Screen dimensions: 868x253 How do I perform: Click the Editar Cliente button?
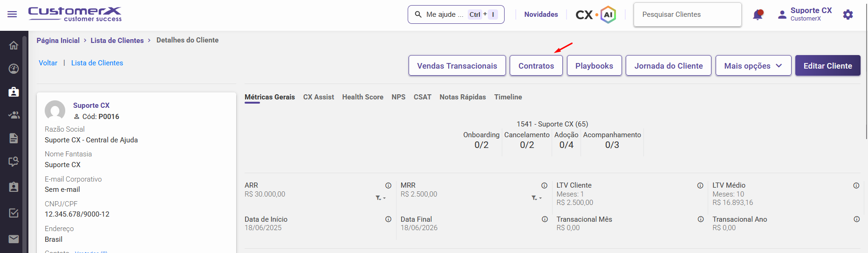pyautogui.click(x=827, y=66)
